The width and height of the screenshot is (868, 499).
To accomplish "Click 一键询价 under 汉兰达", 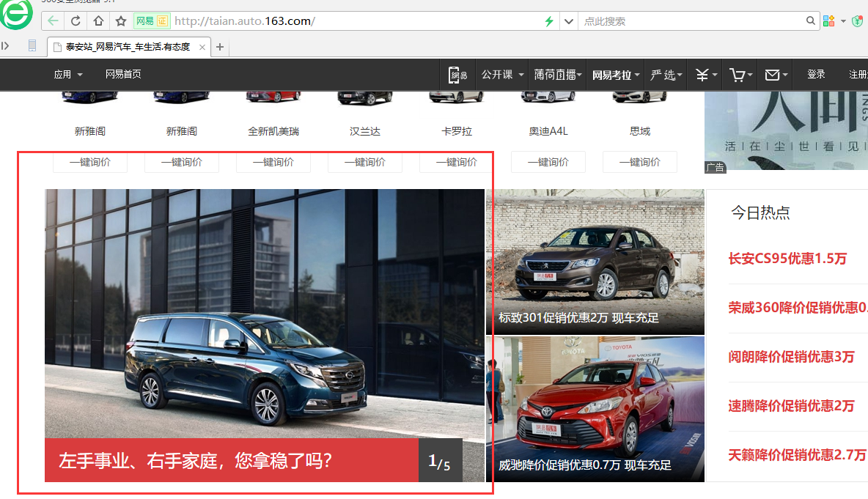I will click(365, 162).
